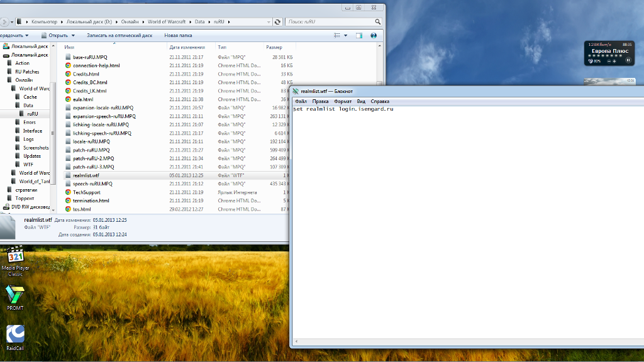
Task: Toggle the preview pane icon in Explorer
Action: pyautogui.click(x=359, y=36)
